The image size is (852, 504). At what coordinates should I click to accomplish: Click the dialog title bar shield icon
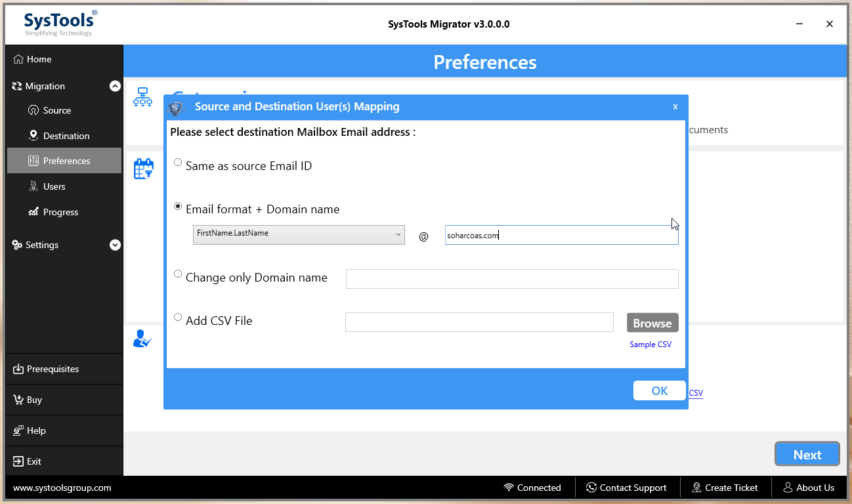(x=176, y=107)
